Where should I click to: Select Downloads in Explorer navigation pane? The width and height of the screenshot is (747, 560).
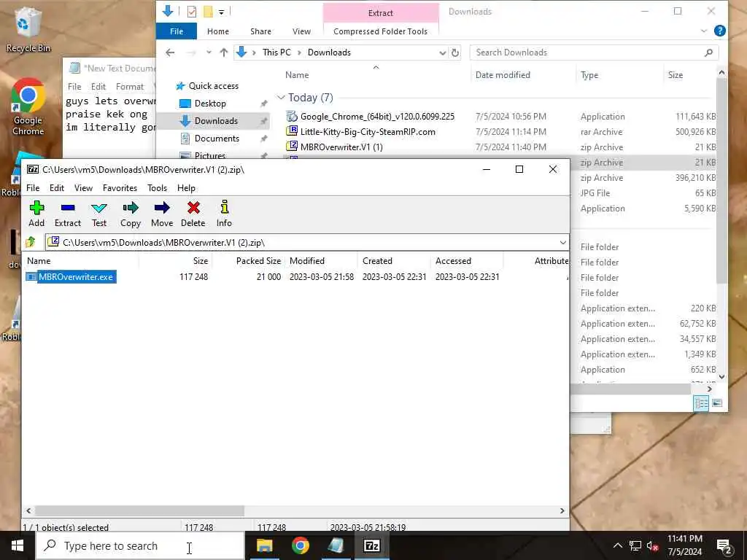(216, 121)
